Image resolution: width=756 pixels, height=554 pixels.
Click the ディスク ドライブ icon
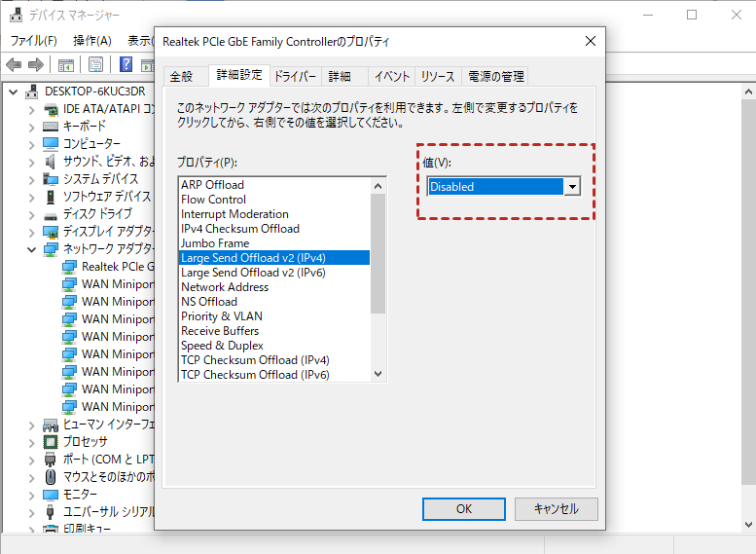pos(51,215)
